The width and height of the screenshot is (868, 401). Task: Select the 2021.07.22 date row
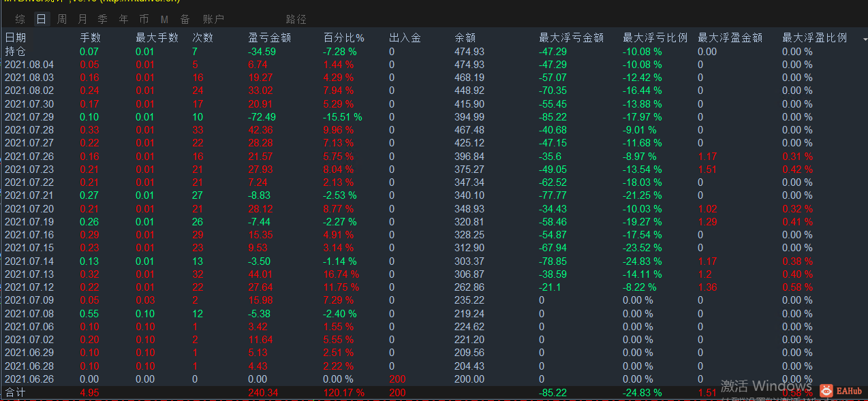(434, 182)
